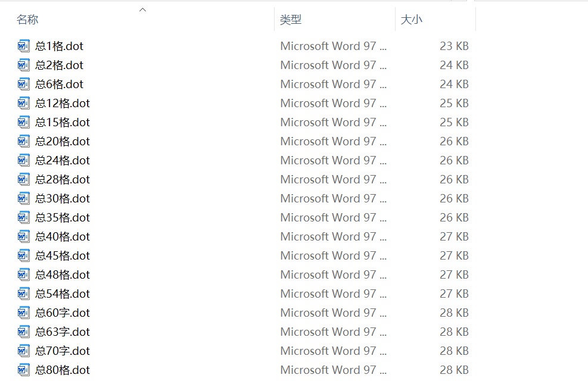Select the file name 总80格.dot

pyautogui.click(x=63, y=370)
